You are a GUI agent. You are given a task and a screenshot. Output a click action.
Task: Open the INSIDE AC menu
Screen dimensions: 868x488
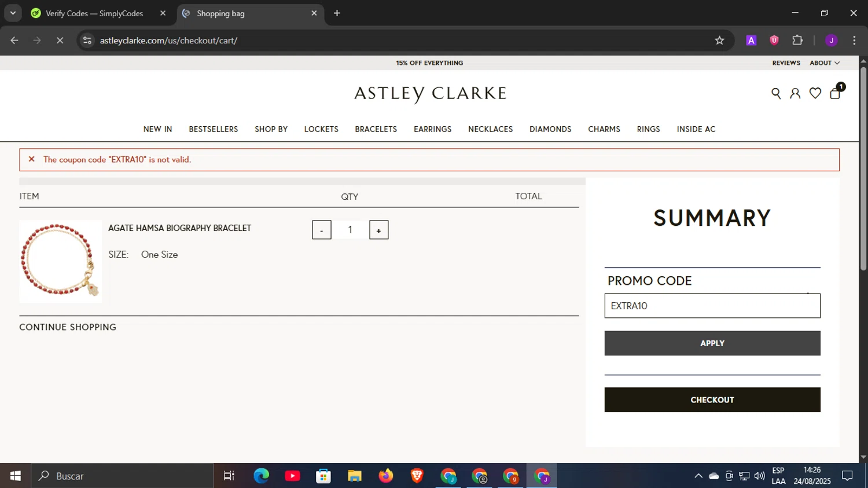coord(696,129)
